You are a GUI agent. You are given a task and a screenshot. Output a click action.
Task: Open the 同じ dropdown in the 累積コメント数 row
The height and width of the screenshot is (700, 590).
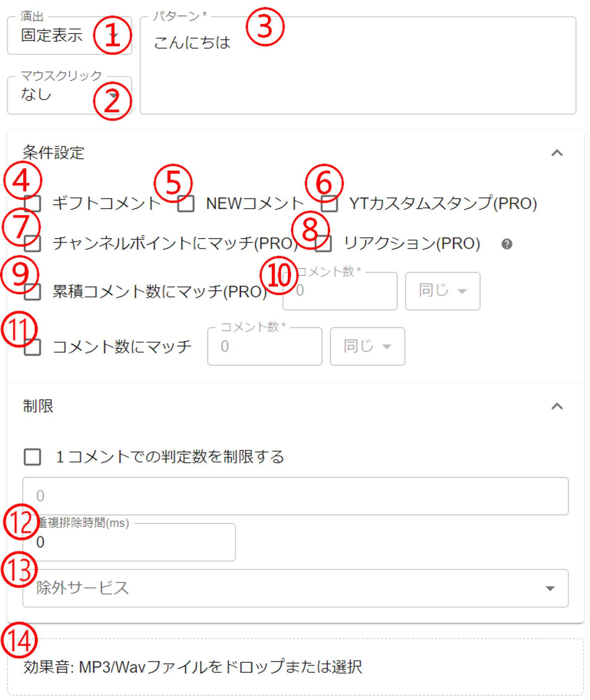[442, 291]
